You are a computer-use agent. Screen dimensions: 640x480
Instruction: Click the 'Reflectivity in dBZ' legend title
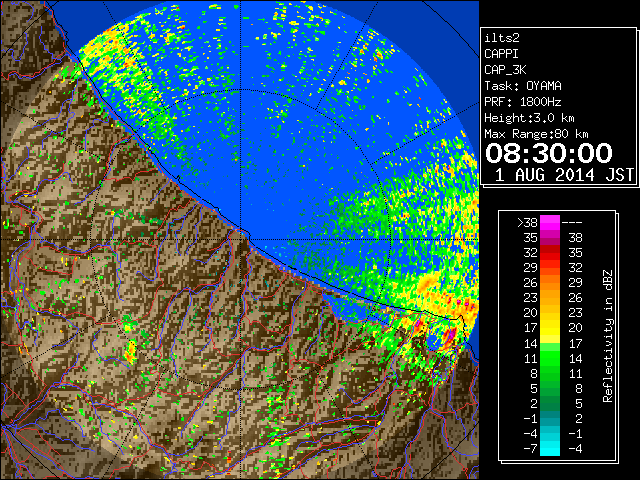coord(608,336)
